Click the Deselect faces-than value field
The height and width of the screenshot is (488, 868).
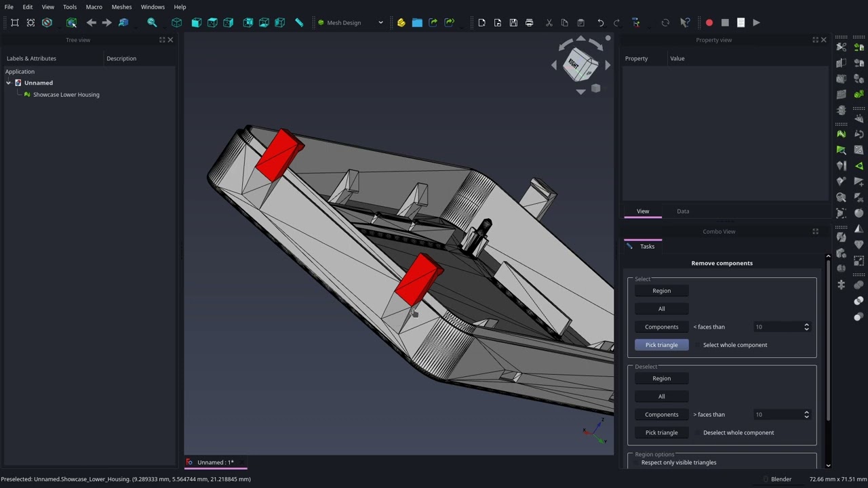[778, 414]
